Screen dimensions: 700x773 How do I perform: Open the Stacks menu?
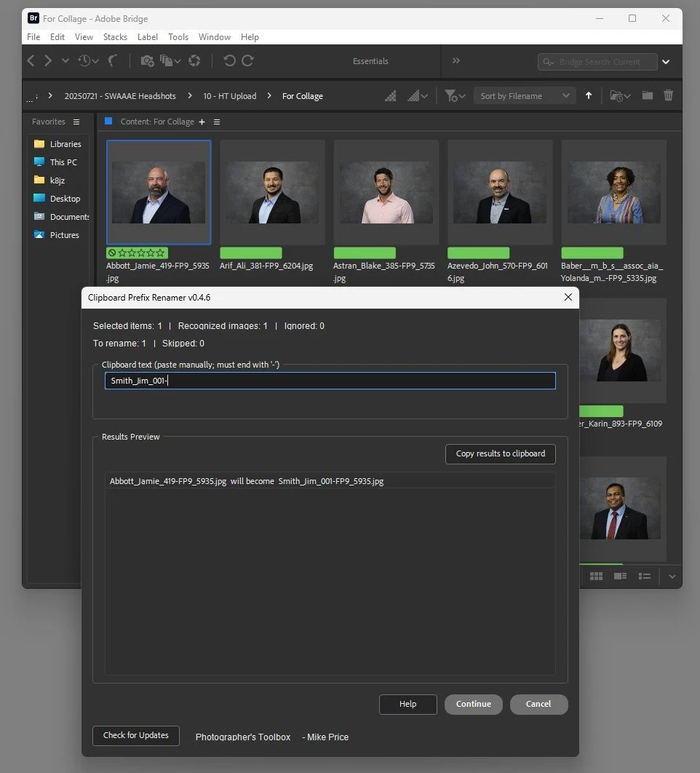(115, 37)
